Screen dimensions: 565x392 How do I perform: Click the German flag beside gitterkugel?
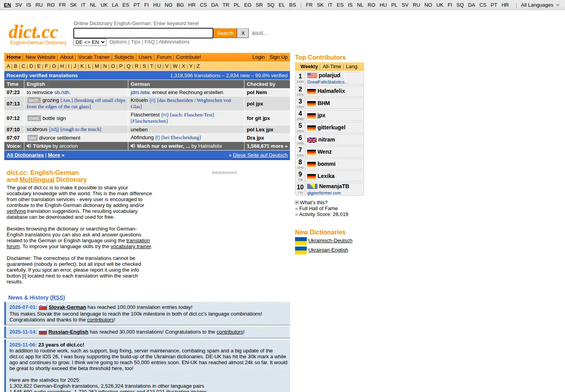[x=312, y=128]
